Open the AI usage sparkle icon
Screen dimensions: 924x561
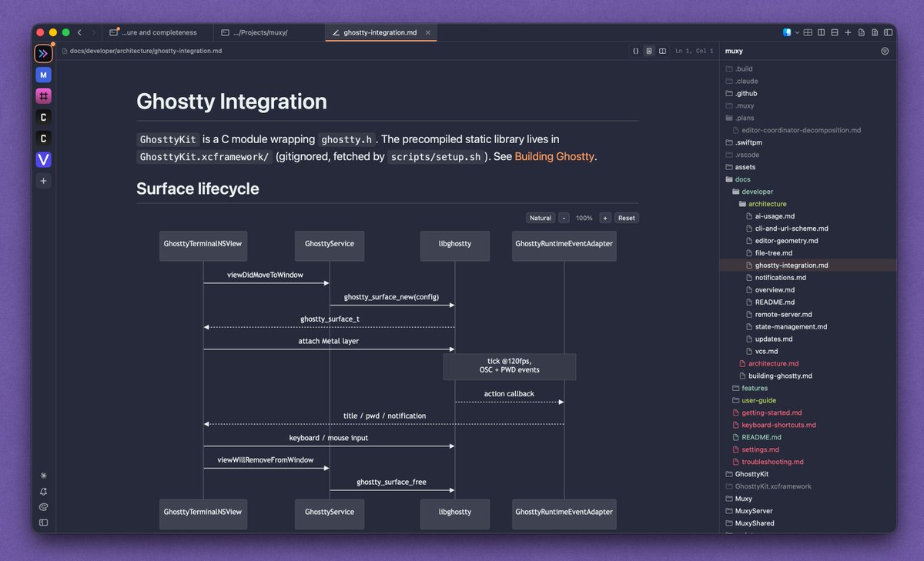(44, 476)
